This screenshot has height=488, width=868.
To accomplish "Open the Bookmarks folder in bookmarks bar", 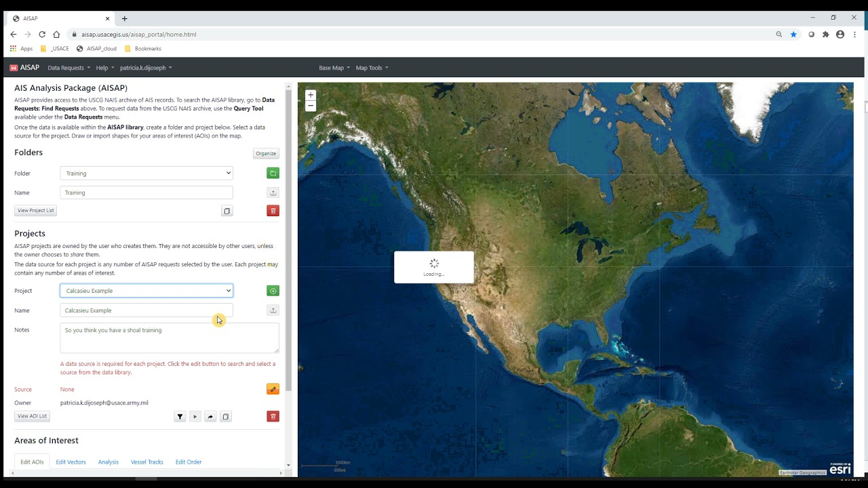I will click(143, 49).
